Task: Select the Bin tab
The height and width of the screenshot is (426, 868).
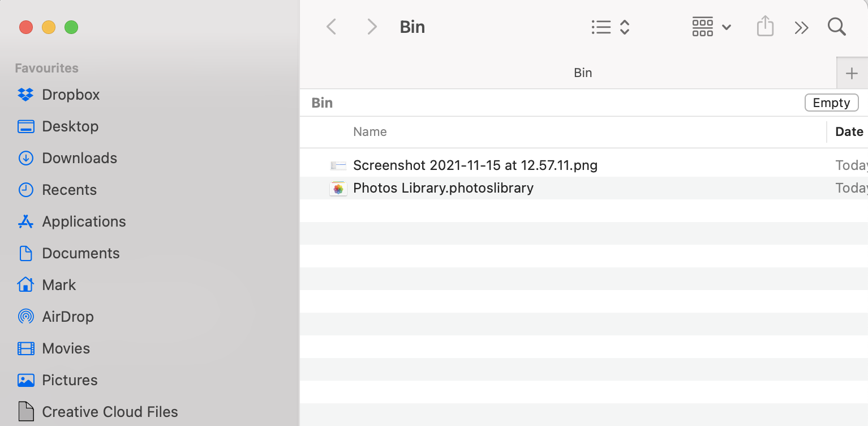Action: 583,73
